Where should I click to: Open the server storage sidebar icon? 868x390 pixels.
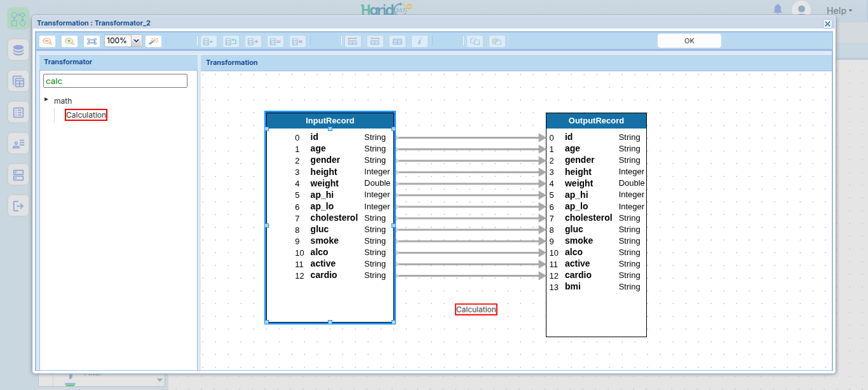tap(18, 175)
